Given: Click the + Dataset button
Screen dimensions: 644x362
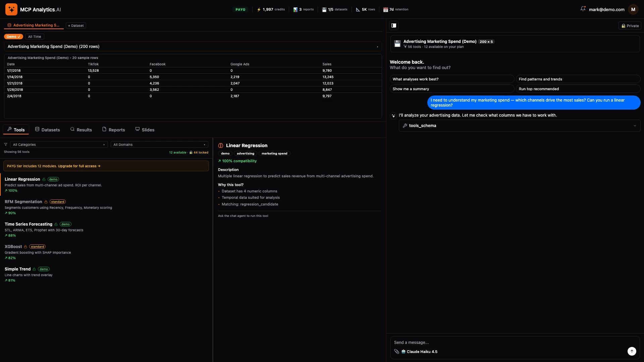Looking at the screenshot, I should pyautogui.click(x=76, y=25).
